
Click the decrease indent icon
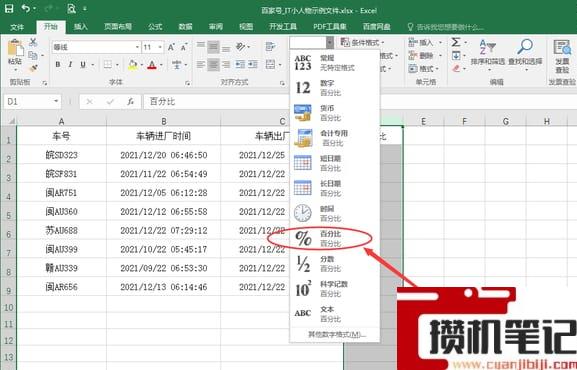coord(240,64)
